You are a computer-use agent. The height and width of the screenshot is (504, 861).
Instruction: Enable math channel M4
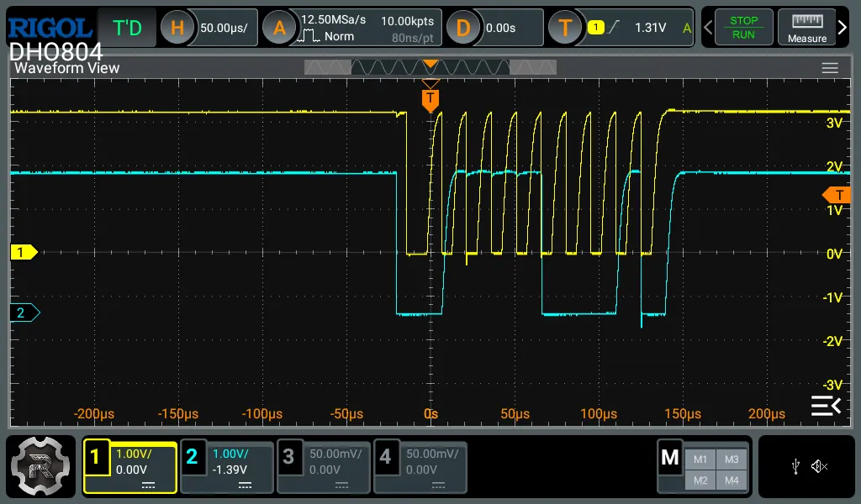(x=732, y=480)
